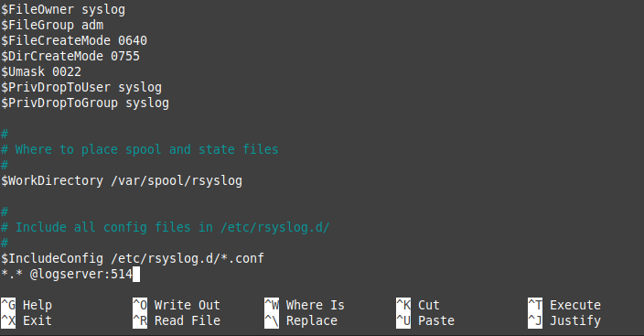Image resolution: width=644 pixels, height=336 pixels.
Task: Click the $PrivDropToUser syslog line
Action: pyautogui.click(x=81, y=88)
